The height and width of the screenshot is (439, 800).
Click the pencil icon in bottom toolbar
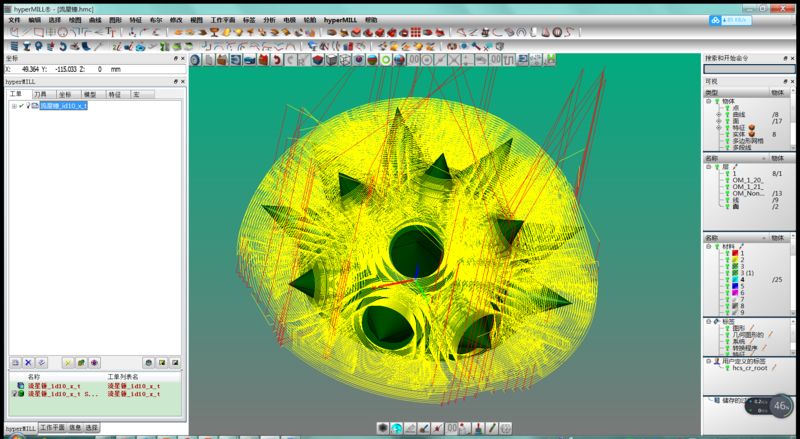[492, 428]
